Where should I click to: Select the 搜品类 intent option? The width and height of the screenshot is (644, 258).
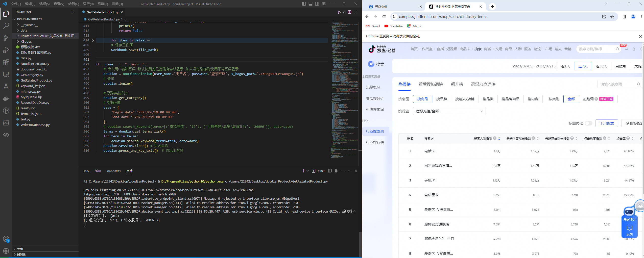[x=488, y=99]
